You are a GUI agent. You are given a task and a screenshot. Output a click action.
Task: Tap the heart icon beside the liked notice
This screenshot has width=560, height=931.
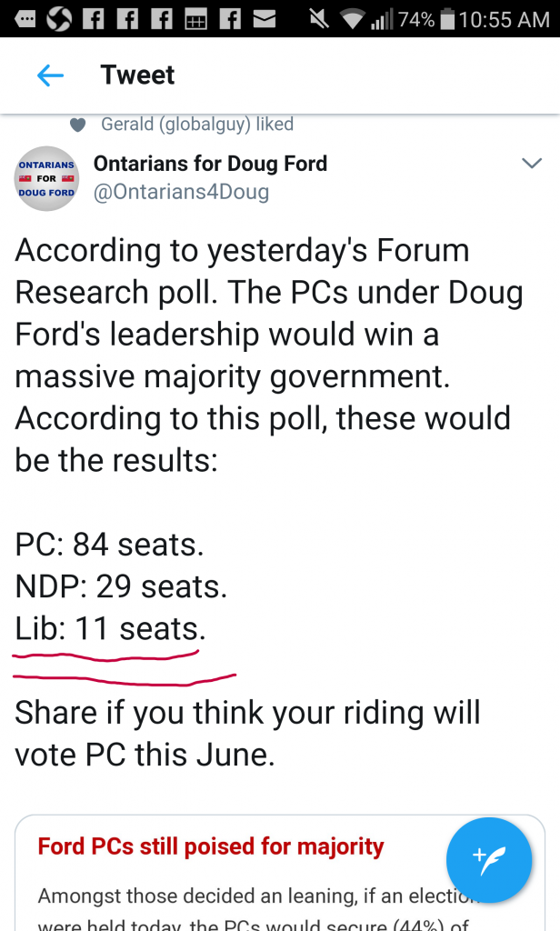point(78,125)
